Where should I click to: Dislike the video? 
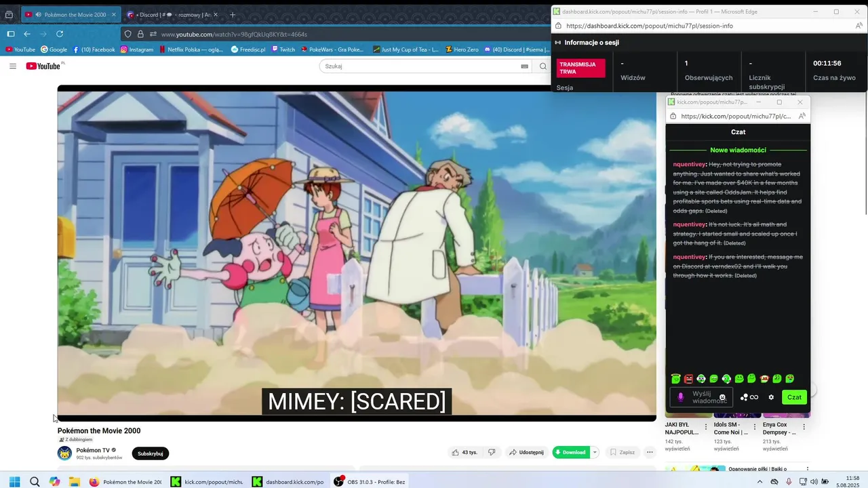coord(492,452)
